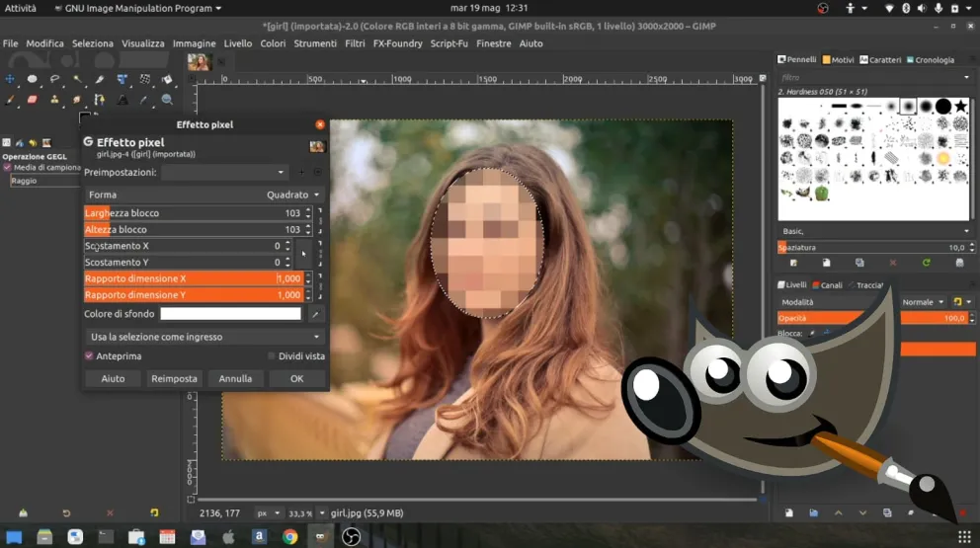
Task: Launch Chrome from the bottom taskbar
Action: [x=290, y=537]
